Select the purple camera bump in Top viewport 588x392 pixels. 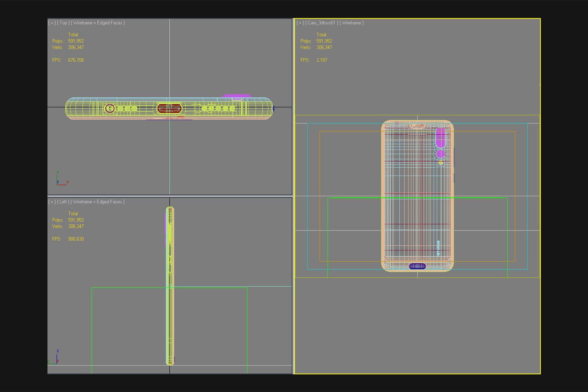(x=237, y=96)
